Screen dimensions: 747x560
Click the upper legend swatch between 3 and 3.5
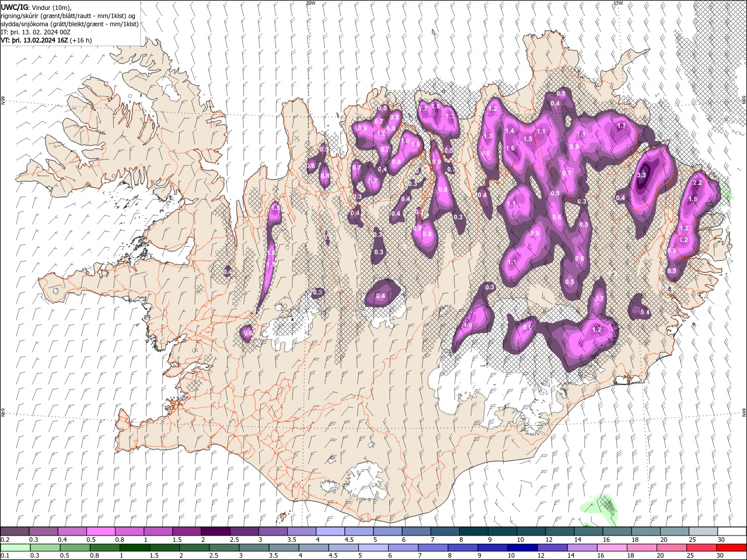point(273,531)
